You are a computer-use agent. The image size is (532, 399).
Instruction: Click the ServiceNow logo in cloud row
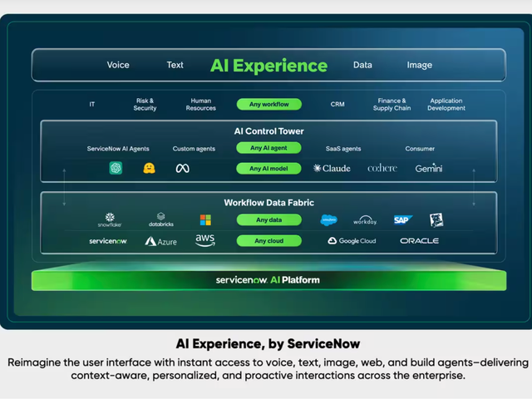tap(108, 241)
